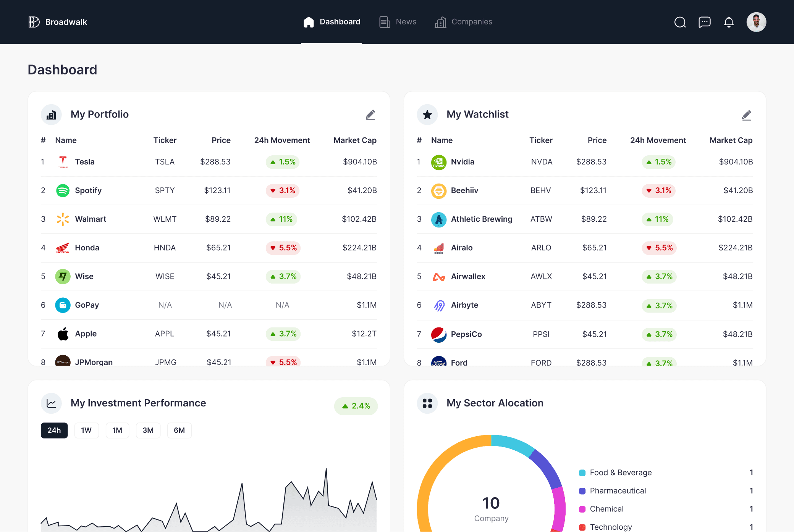This screenshot has width=794, height=532.
Task: Go to the Dashboard tab
Action: pos(332,22)
